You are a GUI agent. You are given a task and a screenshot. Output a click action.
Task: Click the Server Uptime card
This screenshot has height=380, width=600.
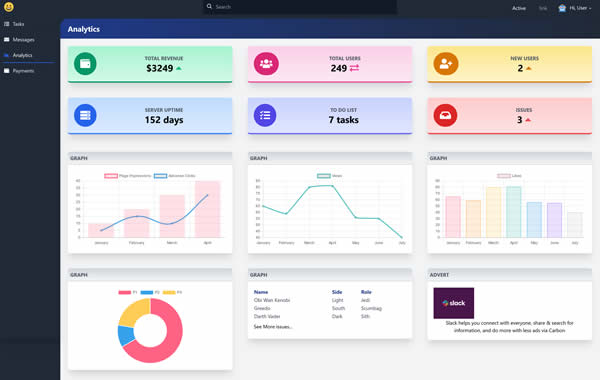click(150, 116)
